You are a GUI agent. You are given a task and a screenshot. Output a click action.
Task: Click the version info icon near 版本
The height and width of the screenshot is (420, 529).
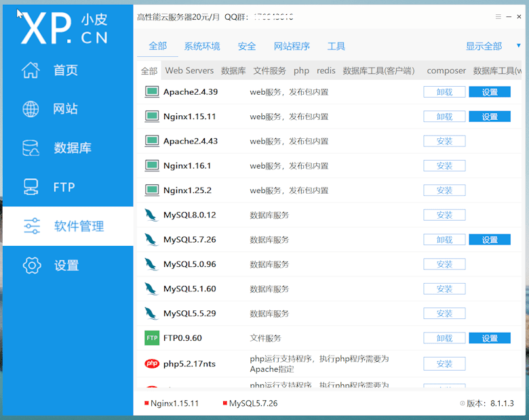463,403
